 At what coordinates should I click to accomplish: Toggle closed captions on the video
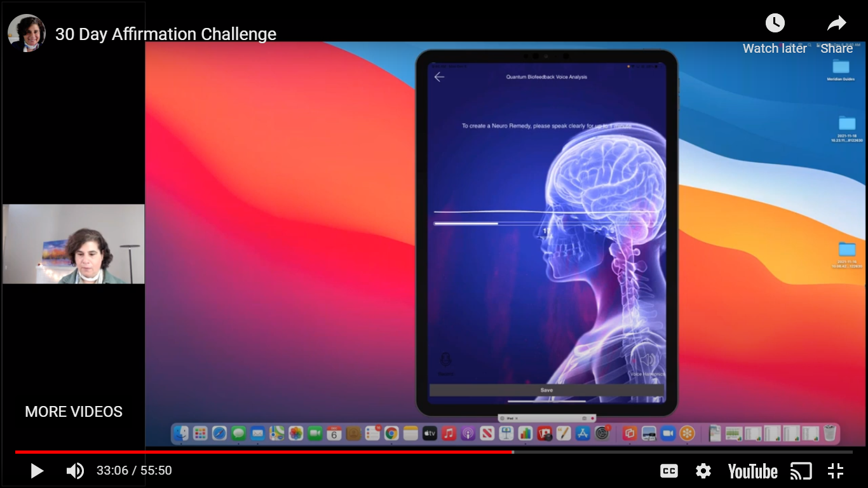[668, 471]
